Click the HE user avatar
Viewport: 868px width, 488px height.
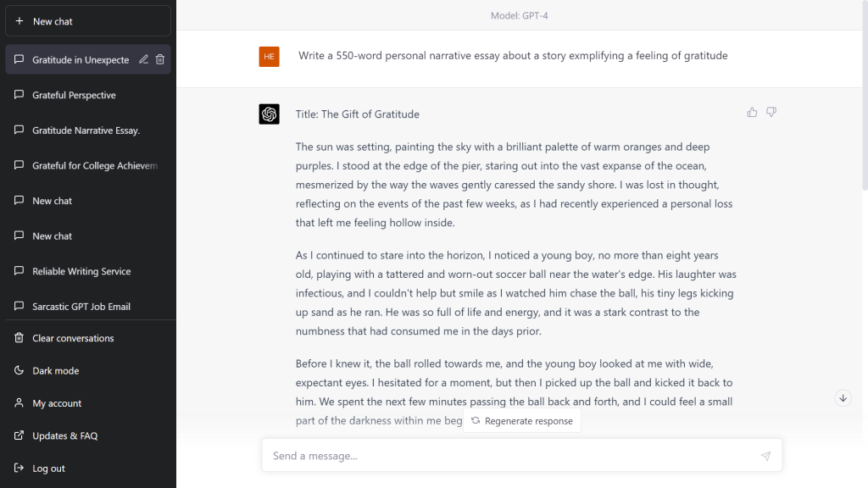[x=270, y=57]
